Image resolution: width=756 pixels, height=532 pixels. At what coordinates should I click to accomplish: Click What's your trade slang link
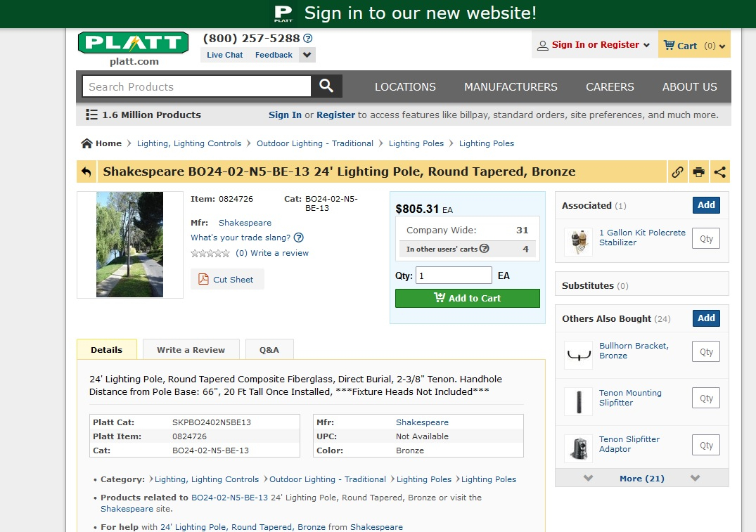[241, 238]
